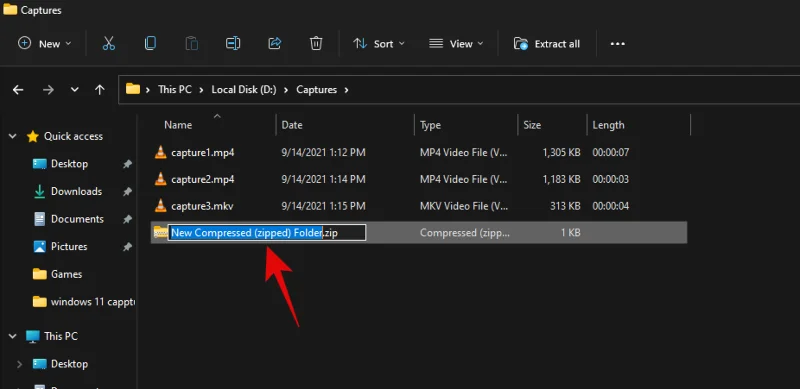Click the 1,305 KB size cell

(x=561, y=152)
